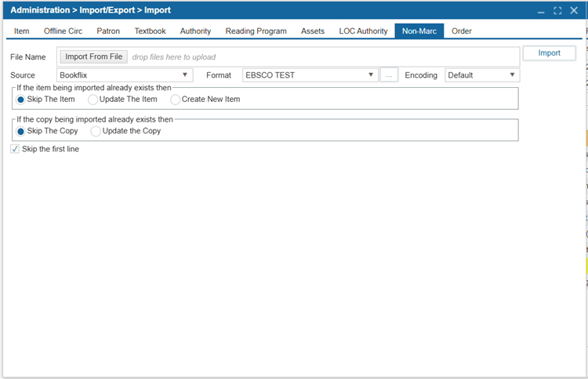Close the Import dialog window
This screenshot has height=379, width=588.
[575, 11]
